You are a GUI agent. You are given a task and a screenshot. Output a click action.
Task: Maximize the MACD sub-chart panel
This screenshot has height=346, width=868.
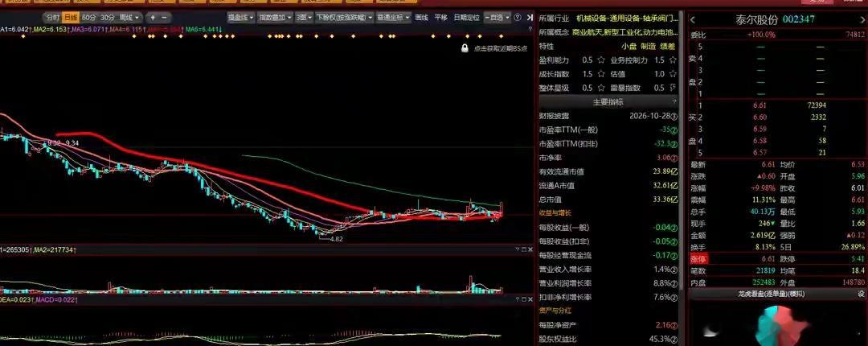pyautogui.click(x=524, y=299)
